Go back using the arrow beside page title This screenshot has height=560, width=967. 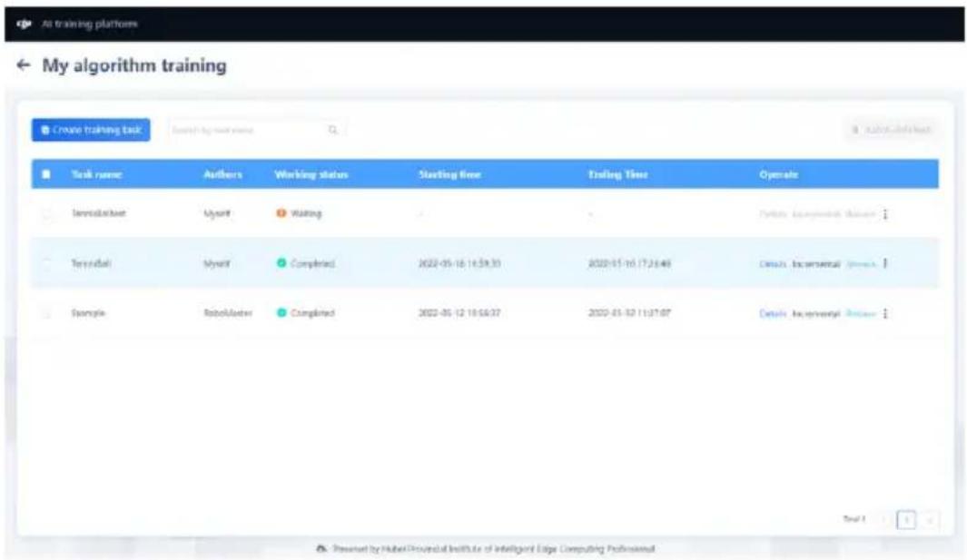click(24, 64)
